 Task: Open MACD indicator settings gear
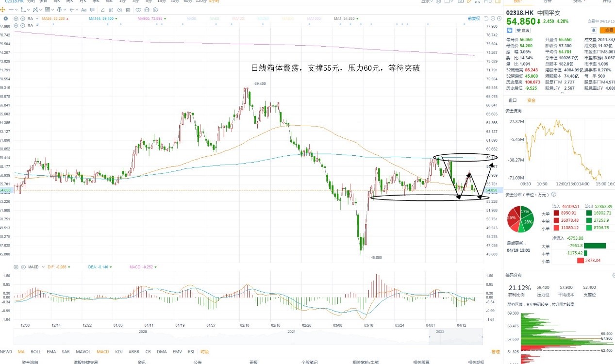(16, 267)
